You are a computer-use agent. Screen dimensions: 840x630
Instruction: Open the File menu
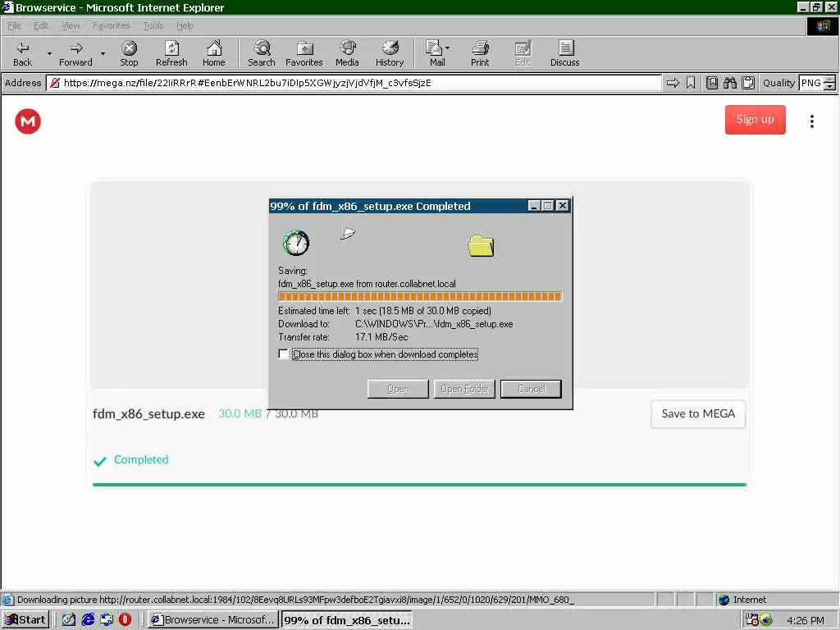click(14, 25)
